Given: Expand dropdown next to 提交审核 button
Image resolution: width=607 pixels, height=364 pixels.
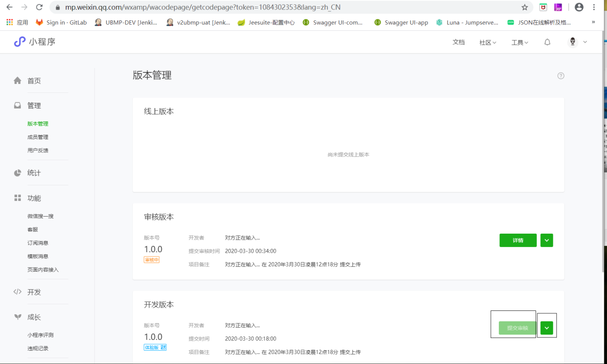Looking at the screenshot, I should (x=547, y=328).
